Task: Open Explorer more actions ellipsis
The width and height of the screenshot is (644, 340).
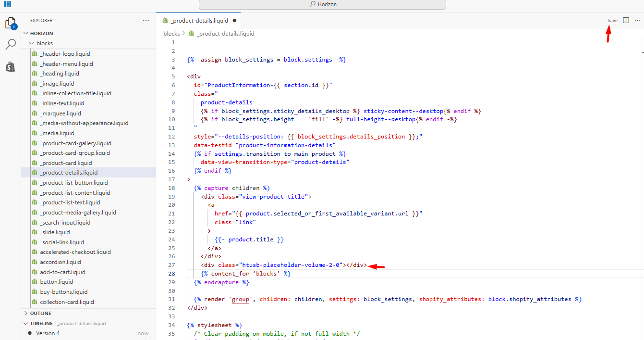Action: pos(146,21)
